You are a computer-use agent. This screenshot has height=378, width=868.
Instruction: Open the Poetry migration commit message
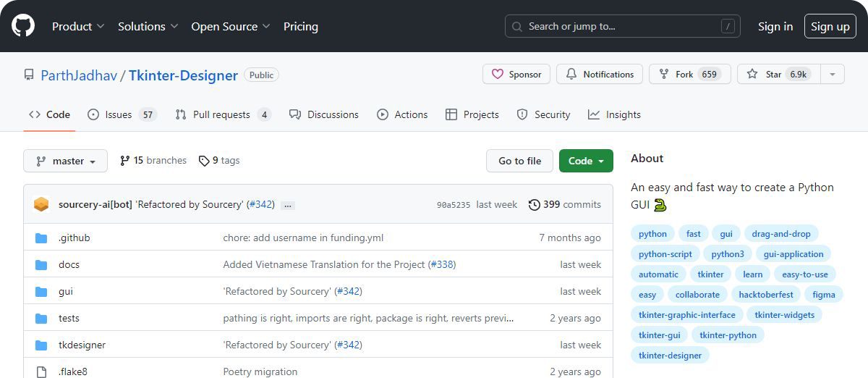260,371
